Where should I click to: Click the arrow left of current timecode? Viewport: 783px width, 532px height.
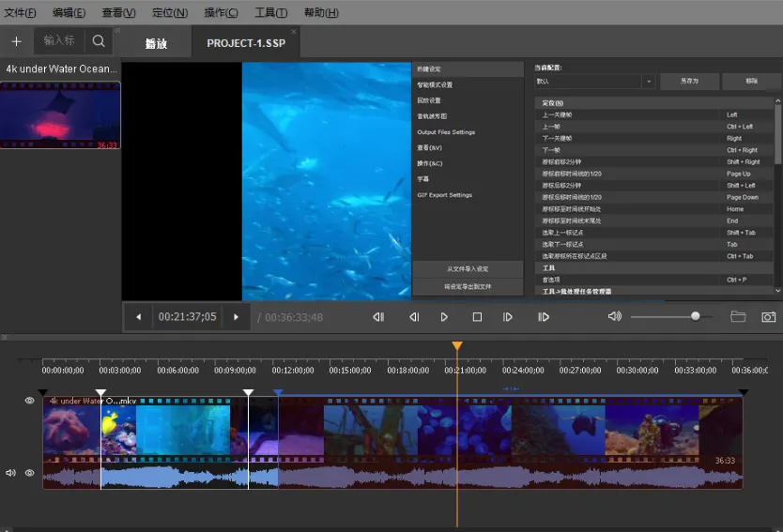tap(139, 317)
